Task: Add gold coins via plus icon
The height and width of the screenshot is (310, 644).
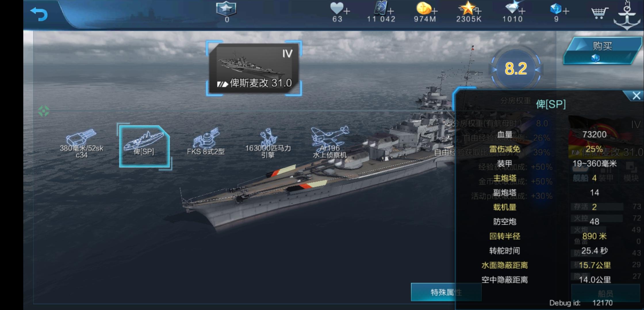Action: (434, 11)
